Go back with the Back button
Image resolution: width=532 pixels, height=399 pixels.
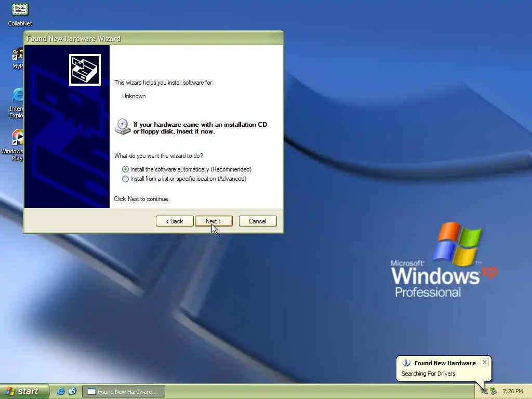[175, 221]
